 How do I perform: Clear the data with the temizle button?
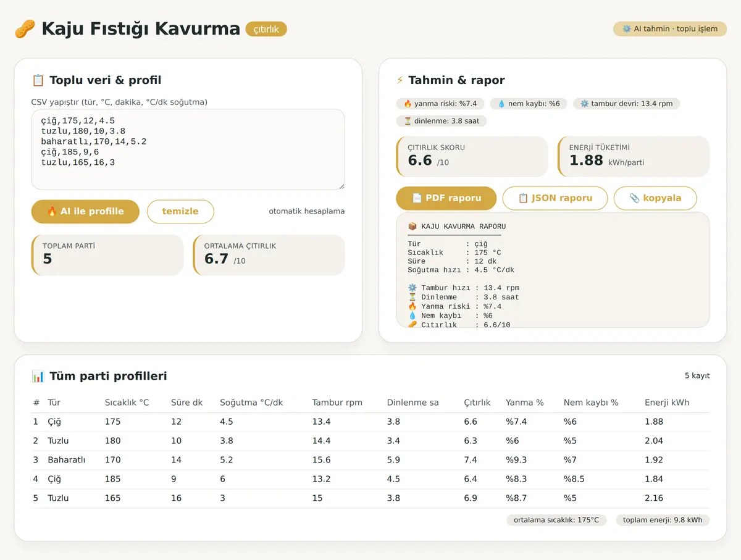pyautogui.click(x=180, y=211)
